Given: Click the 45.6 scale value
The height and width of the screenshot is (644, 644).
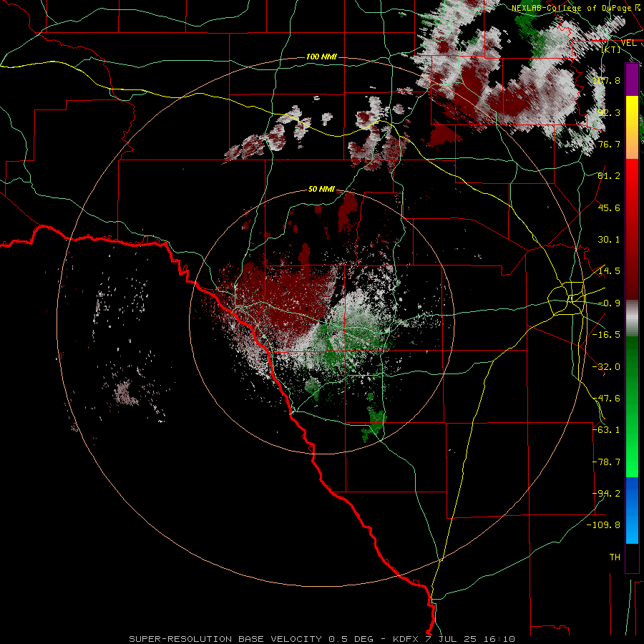Looking at the screenshot, I should tap(609, 208).
